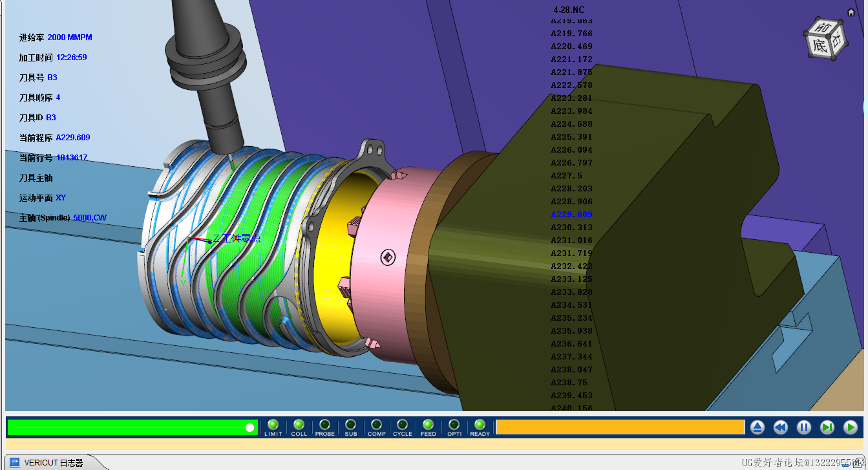This screenshot has height=470, width=868.
Task: Click NC line A222.578
Action: (x=571, y=85)
